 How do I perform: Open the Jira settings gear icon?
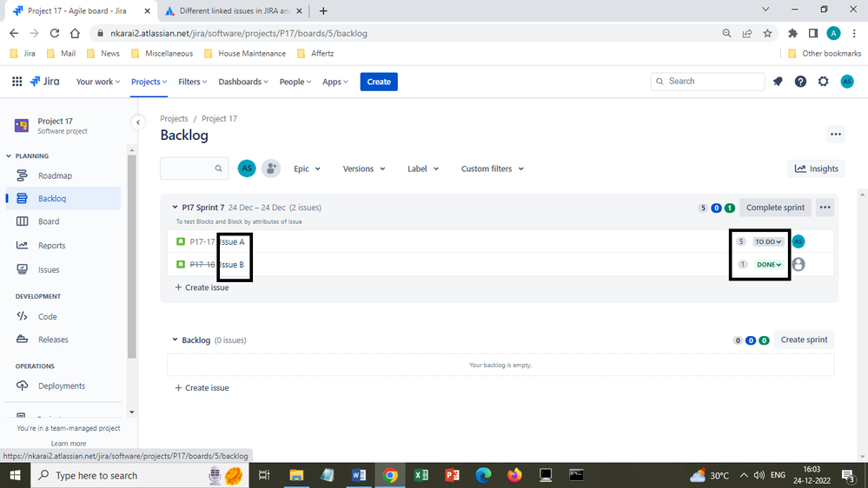point(823,82)
